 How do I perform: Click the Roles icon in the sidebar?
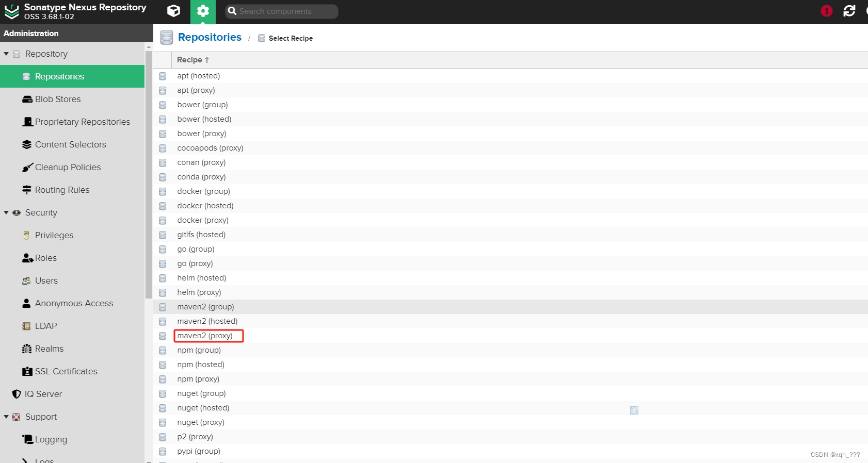point(28,258)
